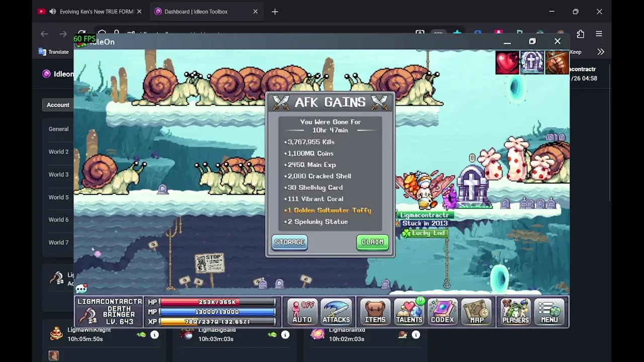Click the Idleon Toolbox logo

[x=46, y=74]
